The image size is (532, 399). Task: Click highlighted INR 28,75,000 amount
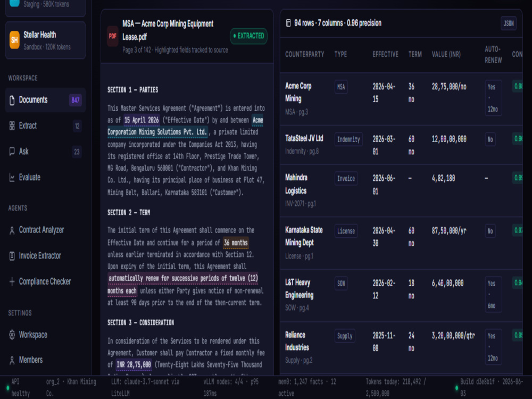(134, 365)
